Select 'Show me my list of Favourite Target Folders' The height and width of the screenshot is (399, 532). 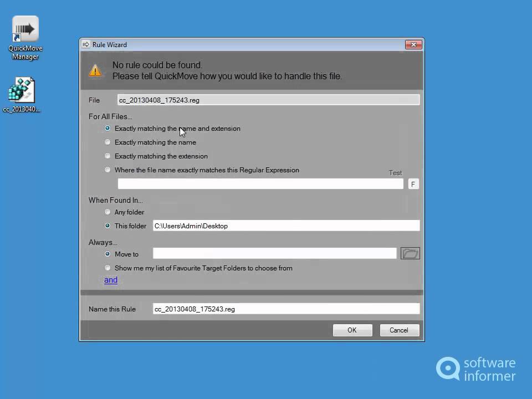click(108, 268)
